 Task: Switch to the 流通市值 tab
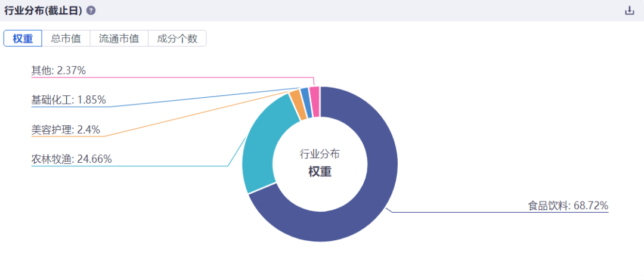coord(119,39)
